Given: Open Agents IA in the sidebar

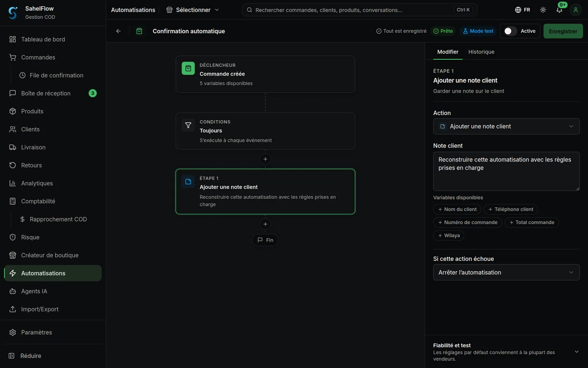Looking at the screenshot, I should (x=53, y=291).
